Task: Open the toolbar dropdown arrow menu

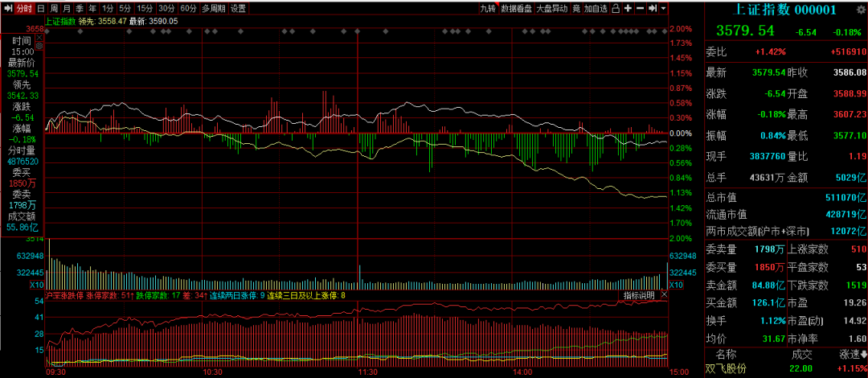Action: [664, 8]
